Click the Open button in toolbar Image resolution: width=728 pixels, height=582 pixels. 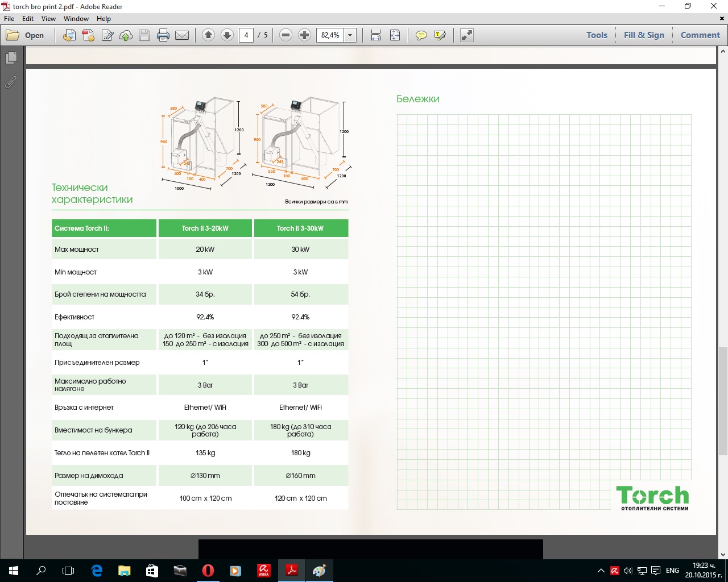pos(26,35)
